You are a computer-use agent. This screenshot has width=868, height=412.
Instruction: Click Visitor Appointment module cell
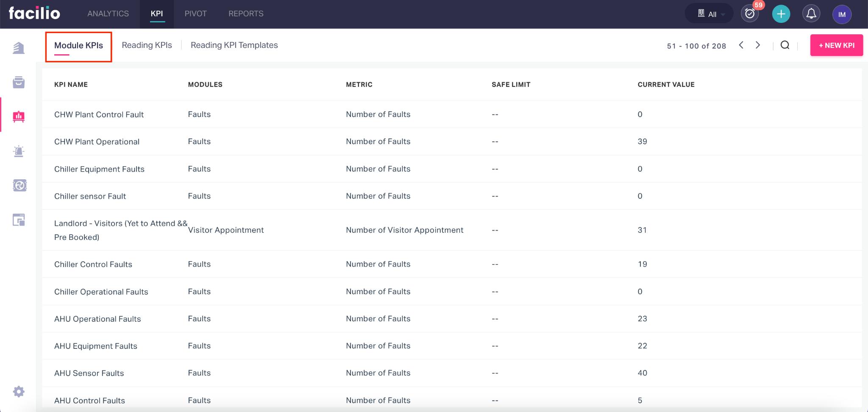(225, 230)
